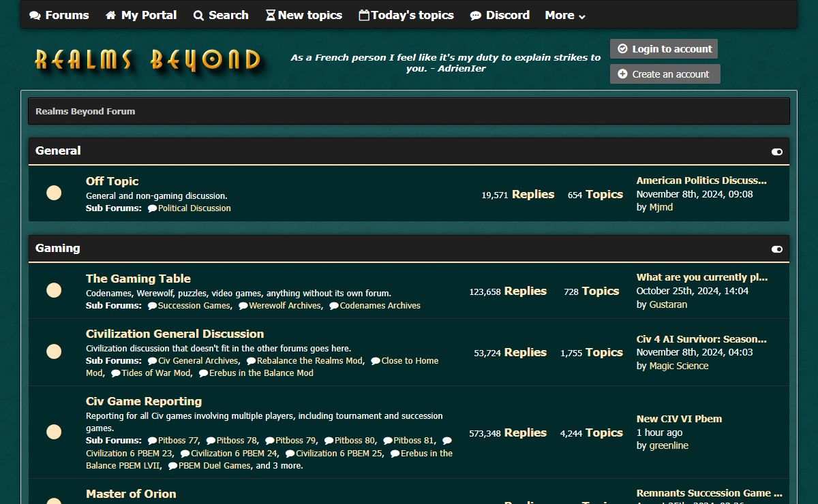818x504 pixels.
Task: Expand the More dropdown menu
Action: (x=565, y=15)
